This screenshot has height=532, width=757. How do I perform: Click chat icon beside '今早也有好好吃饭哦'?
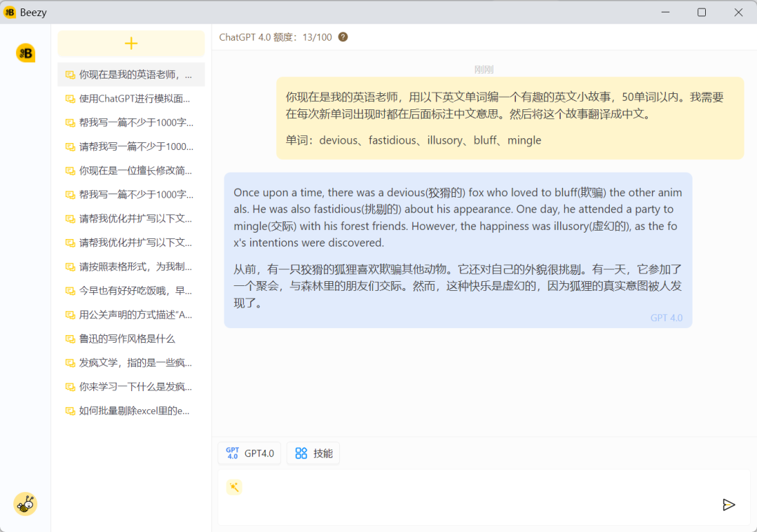coord(70,291)
